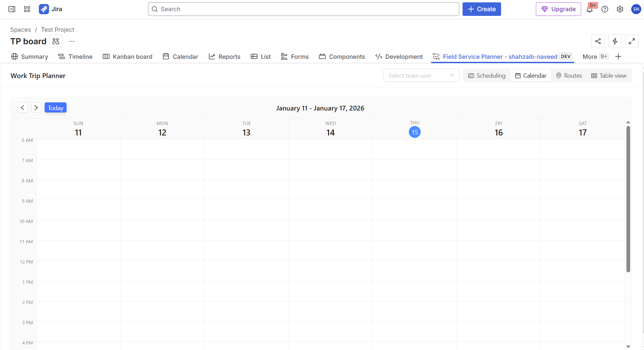The width and height of the screenshot is (644, 350).
Task: Focus the Search field
Action: 303,9
